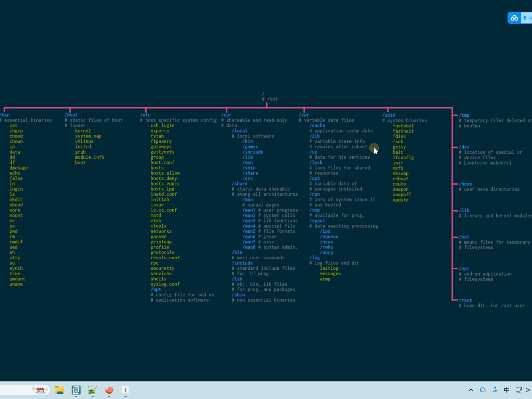
Task: Click the 'mkswap' entry
Action: [401, 173]
